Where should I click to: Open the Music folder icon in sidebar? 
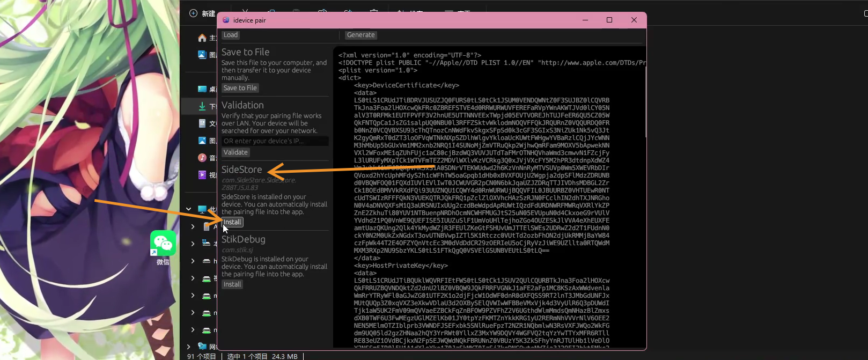(x=202, y=157)
